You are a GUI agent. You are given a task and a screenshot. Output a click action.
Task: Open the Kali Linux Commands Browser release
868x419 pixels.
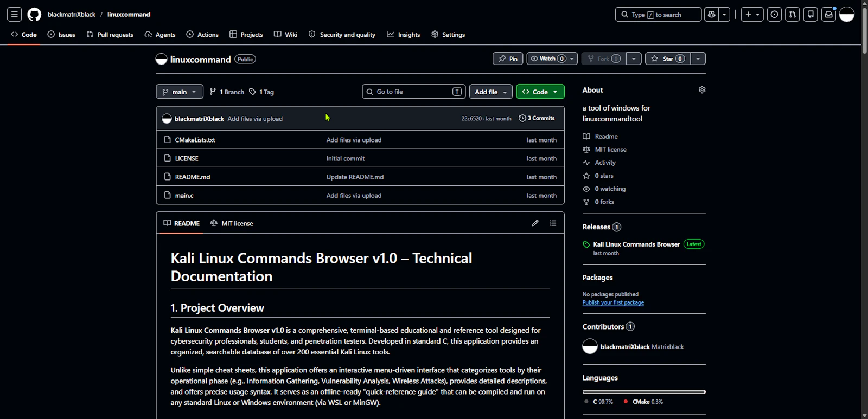click(636, 244)
